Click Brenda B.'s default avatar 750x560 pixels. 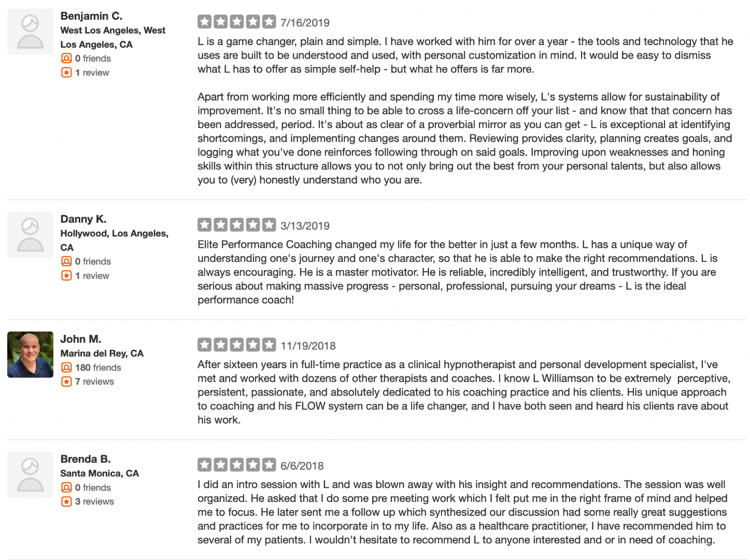tap(30, 474)
